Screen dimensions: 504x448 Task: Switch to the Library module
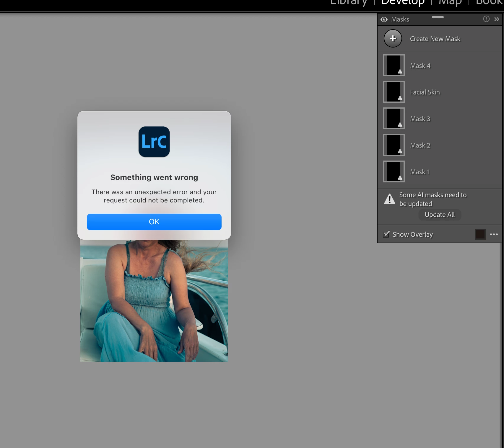tap(348, 2)
